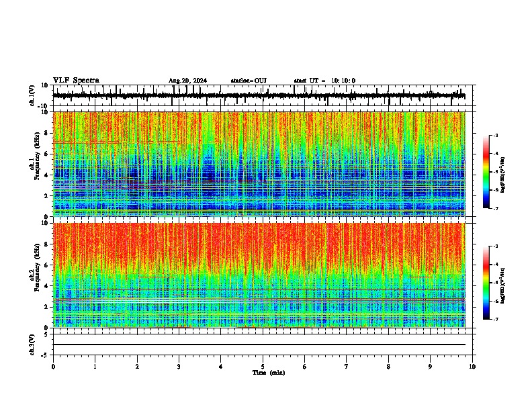532x411 pixels.
Task: Click the ch.1 color bar log(PSD) unit label
Action: [502, 175]
